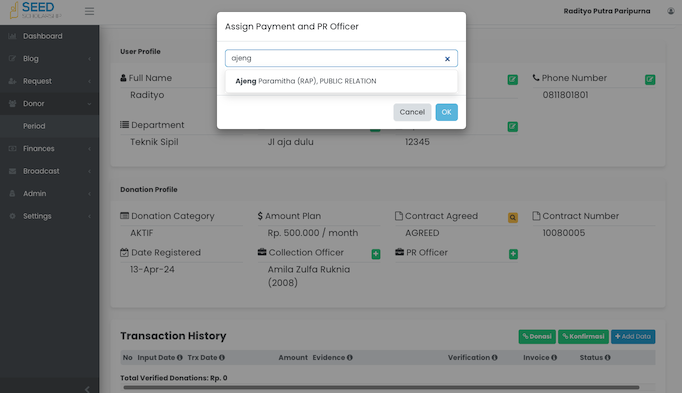Click Trx Date info icon

[222, 357]
